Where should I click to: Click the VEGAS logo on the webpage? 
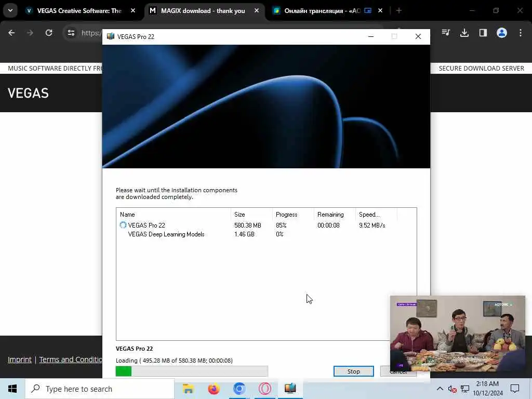point(28,93)
